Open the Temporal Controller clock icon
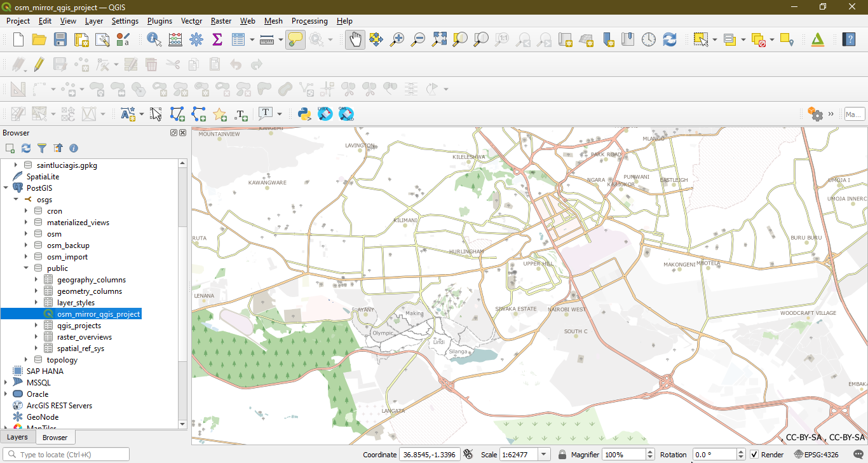868x463 pixels. (x=649, y=39)
